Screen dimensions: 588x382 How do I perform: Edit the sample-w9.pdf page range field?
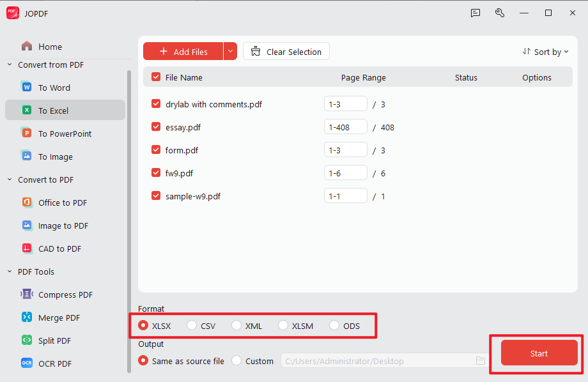[x=345, y=195]
